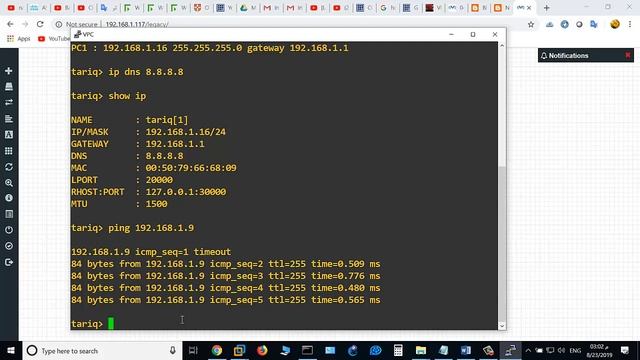Screen dimensions: 640x360
Task: Click the volume speaker tray icon
Action: click(x=561, y=351)
